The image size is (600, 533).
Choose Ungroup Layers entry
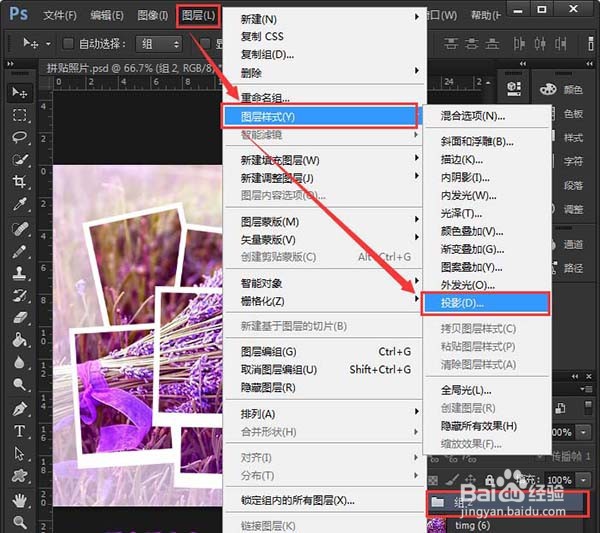click(324, 370)
